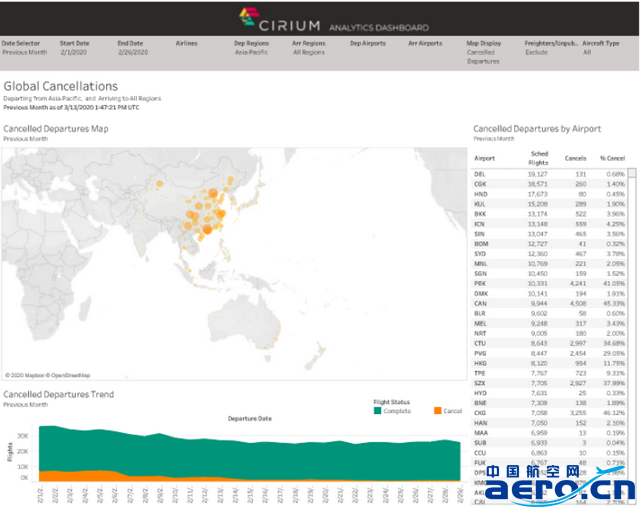Click the green Complete legend swatch
This screenshot has width=640, height=512.
click(378, 411)
